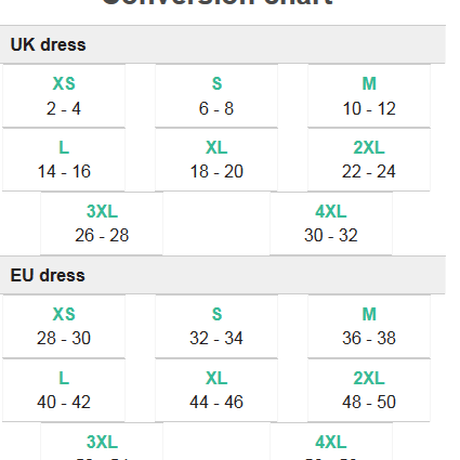Choose EU dress M 36 - 38

[x=369, y=327]
